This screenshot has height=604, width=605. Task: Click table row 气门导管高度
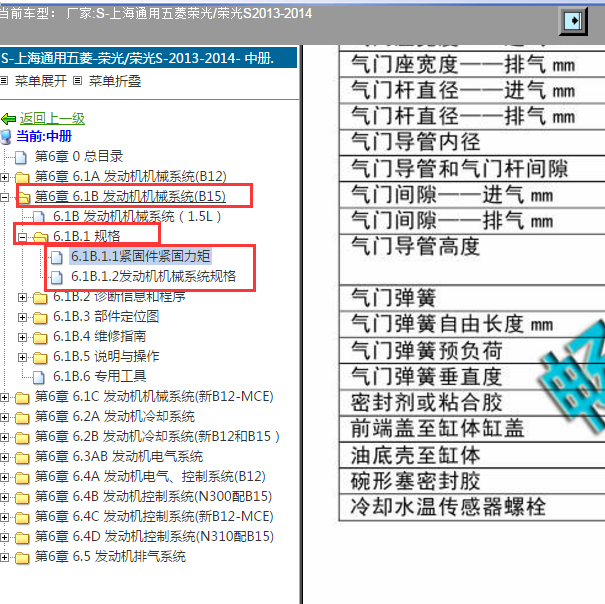click(472, 260)
